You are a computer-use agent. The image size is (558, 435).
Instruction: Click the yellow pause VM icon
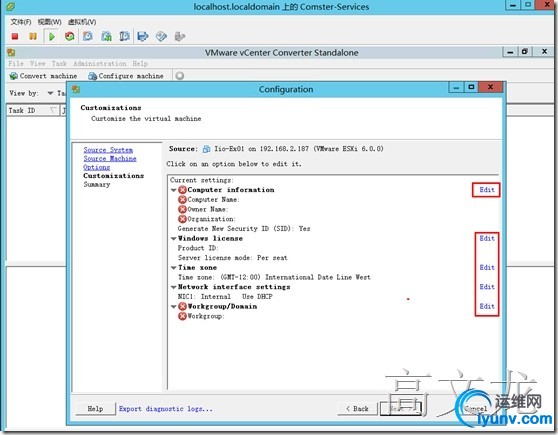[33, 36]
